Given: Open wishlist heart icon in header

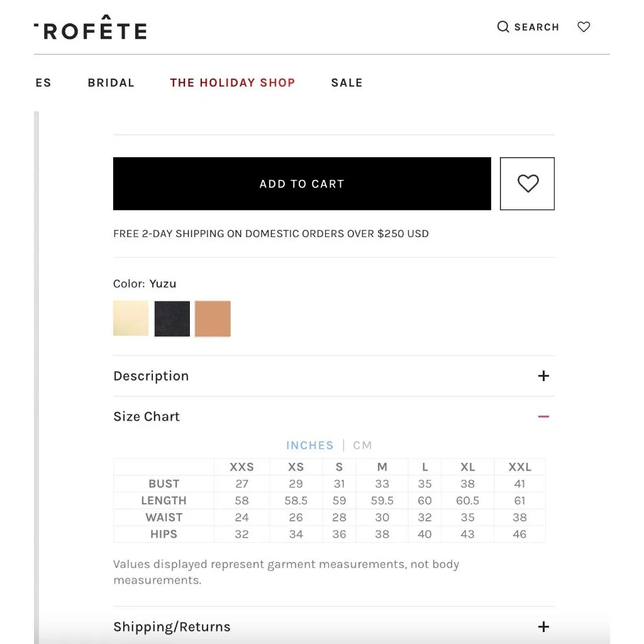Looking at the screenshot, I should (x=584, y=27).
